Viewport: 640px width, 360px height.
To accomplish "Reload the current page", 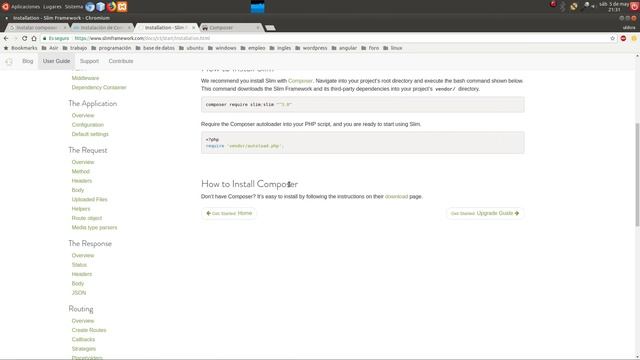I will point(24,38).
